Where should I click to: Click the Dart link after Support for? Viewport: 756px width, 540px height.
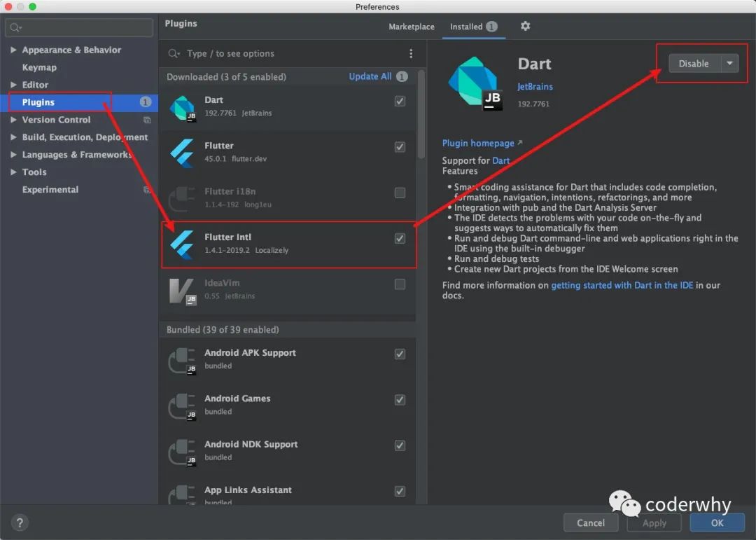pyautogui.click(x=501, y=160)
